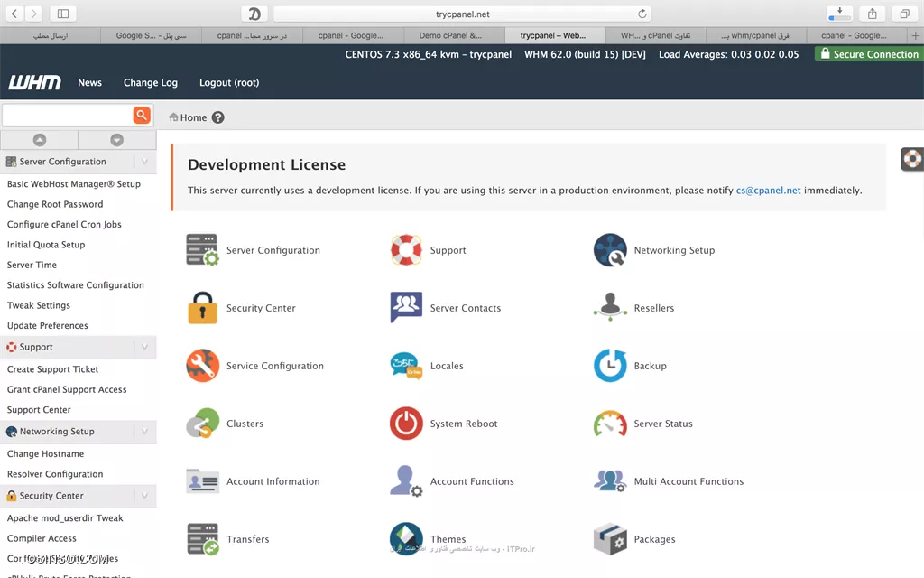Open the Service Configuration wrench icon
The height and width of the screenshot is (578, 924).
pos(202,365)
